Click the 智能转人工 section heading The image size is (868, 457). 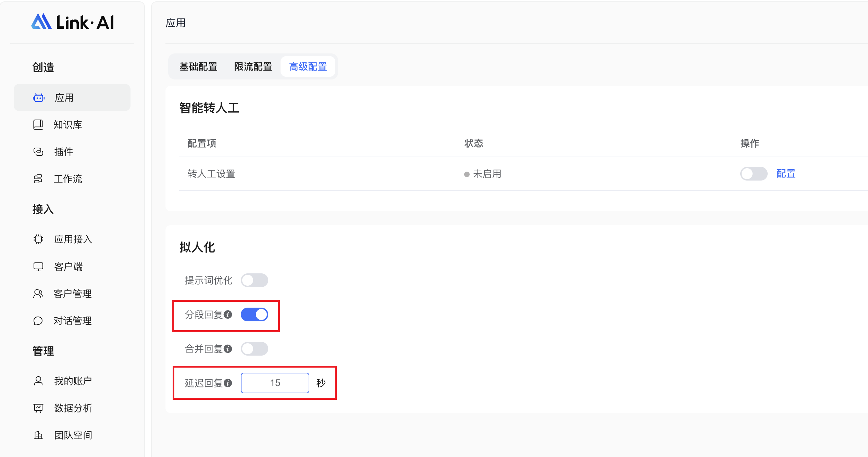[x=209, y=108]
